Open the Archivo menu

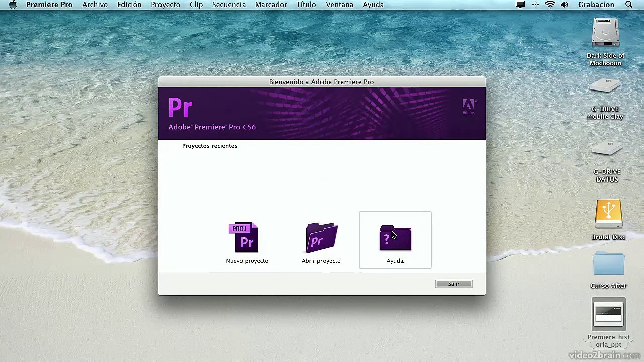pyautogui.click(x=95, y=5)
